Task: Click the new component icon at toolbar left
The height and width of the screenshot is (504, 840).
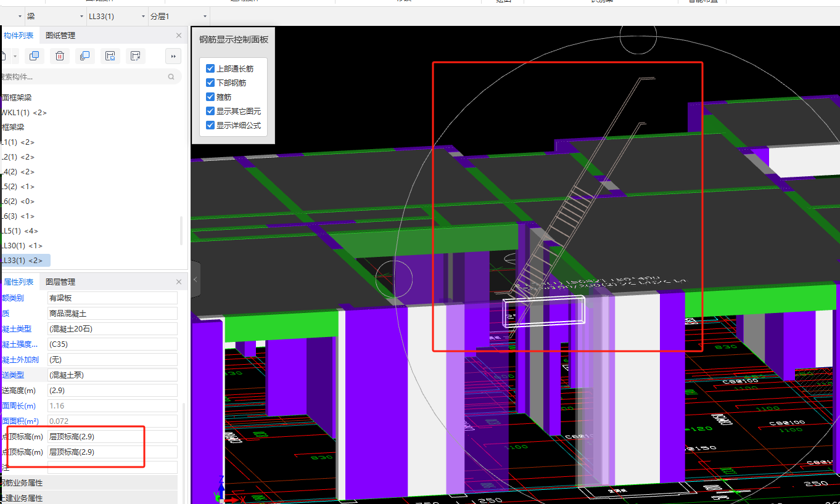Action: pos(3,56)
